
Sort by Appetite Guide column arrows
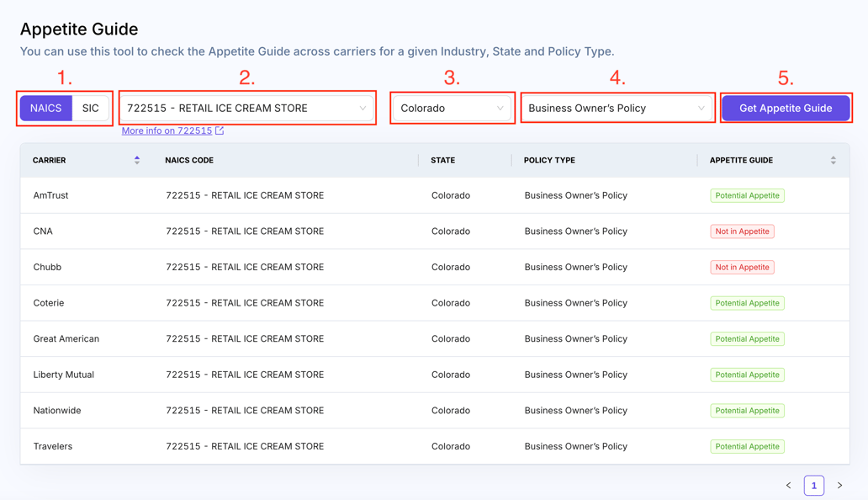[x=833, y=160]
